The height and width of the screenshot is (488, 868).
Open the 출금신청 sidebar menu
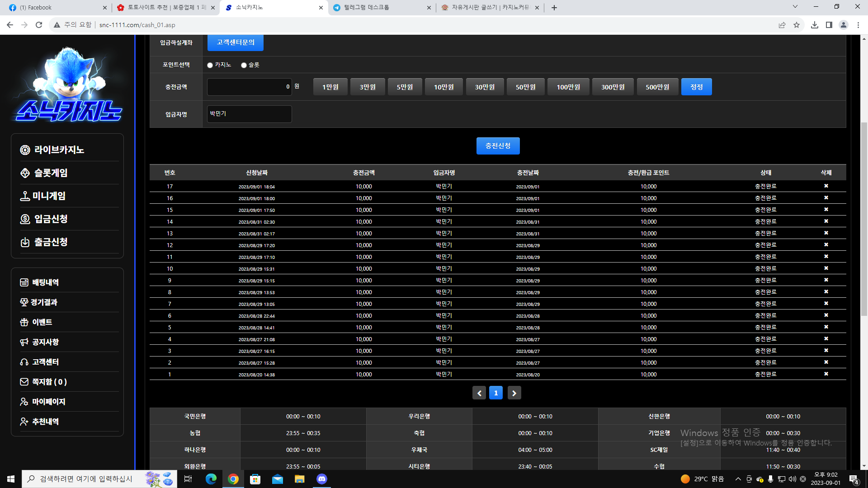(x=51, y=242)
